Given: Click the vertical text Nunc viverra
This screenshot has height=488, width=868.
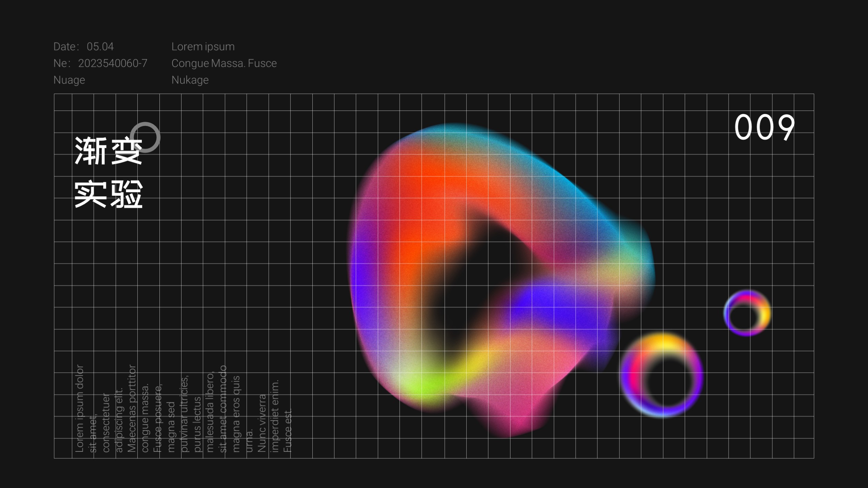Looking at the screenshot, I should (x=262, y=423).
